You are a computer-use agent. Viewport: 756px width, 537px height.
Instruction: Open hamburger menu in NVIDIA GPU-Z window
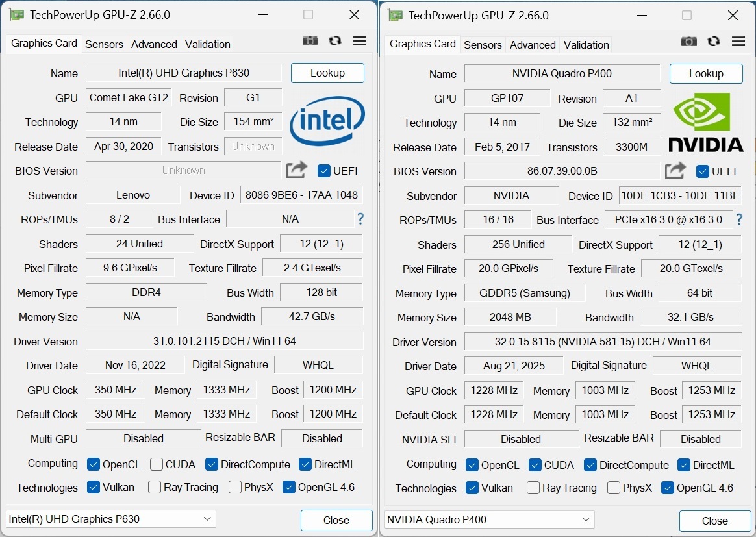click(x=738, y=42)
